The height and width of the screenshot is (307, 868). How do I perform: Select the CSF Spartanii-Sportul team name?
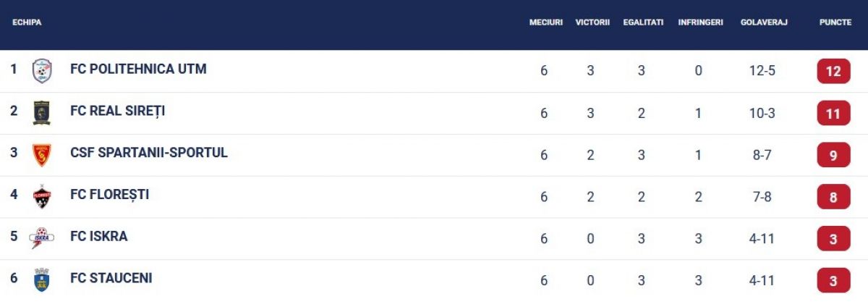(x=149, y=153)
